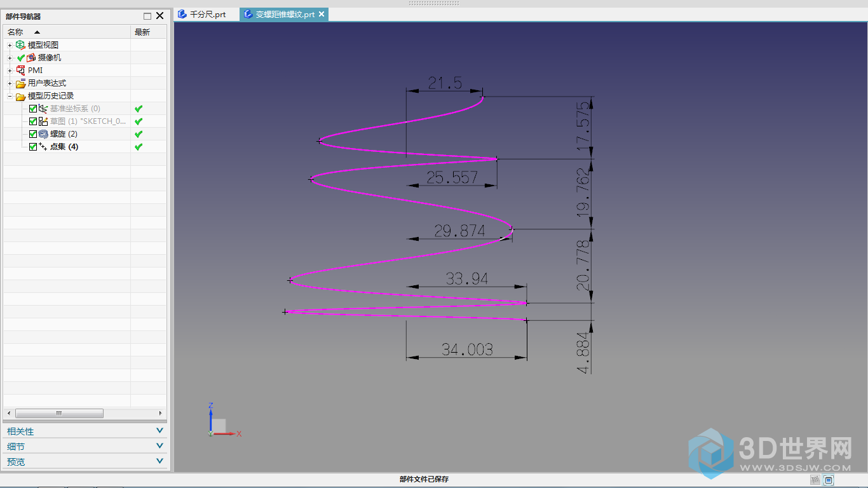Close the part navigator (部件导航器) panel
Screen dimensions: 868x488
point(160,16)
